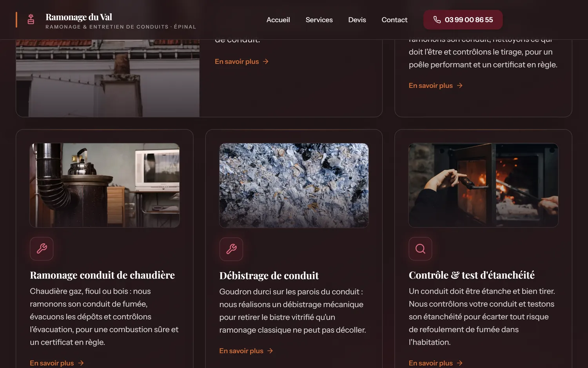Click the Débistrage de conduit heading
Screen dimensions: 588x368
pyautogui.click(x=269, y=275)
